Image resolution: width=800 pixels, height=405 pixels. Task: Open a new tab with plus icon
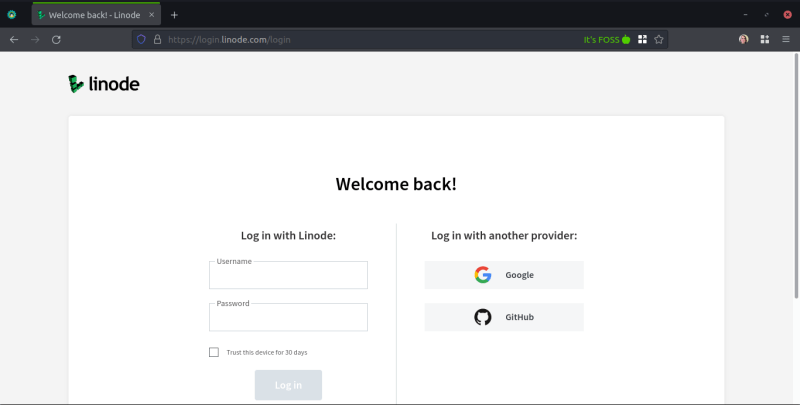tap(174, 15)
